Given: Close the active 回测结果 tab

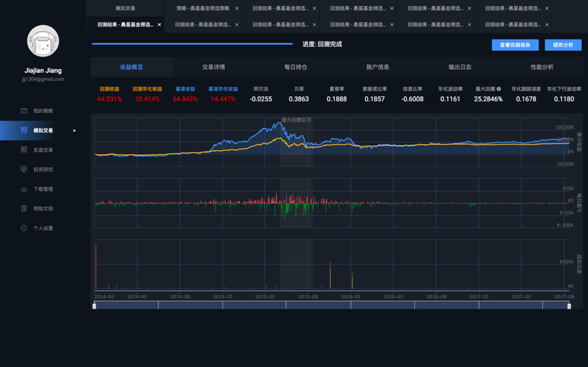Looking at the screenshot, I should (159, 24).
